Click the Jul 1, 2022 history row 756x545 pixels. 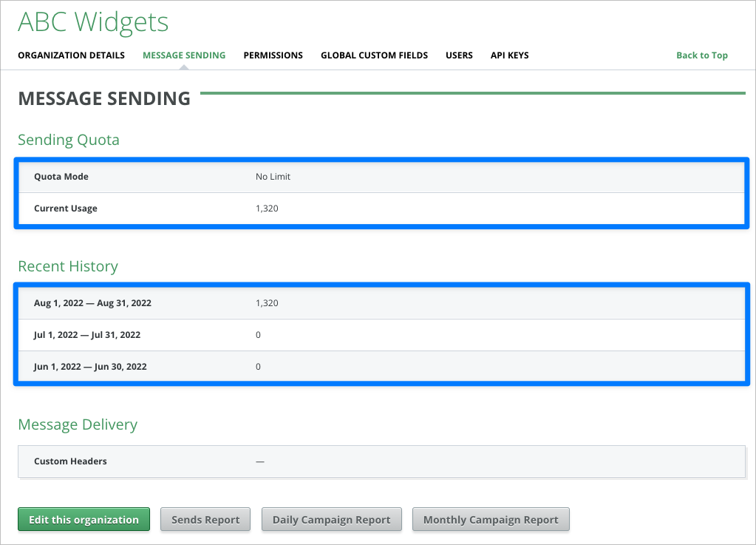point(87,335)
